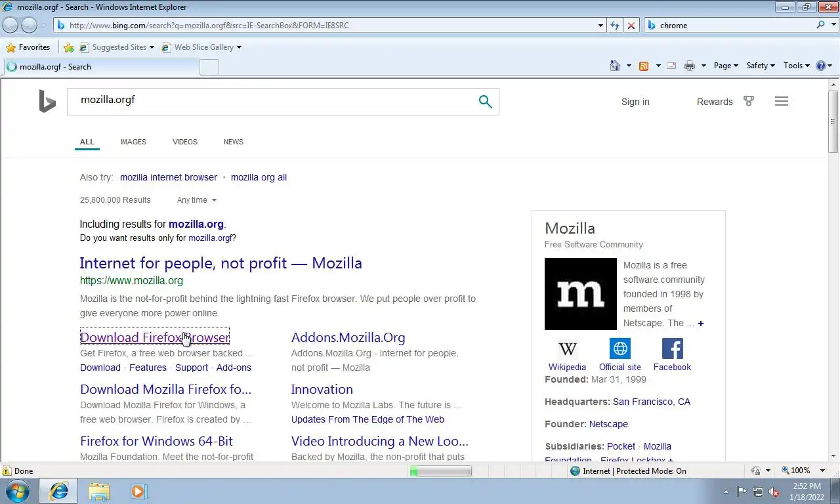Click the Print toolbar icon
Image resolution: width=840 pixels, height=504 pixels.
[690, 66]
